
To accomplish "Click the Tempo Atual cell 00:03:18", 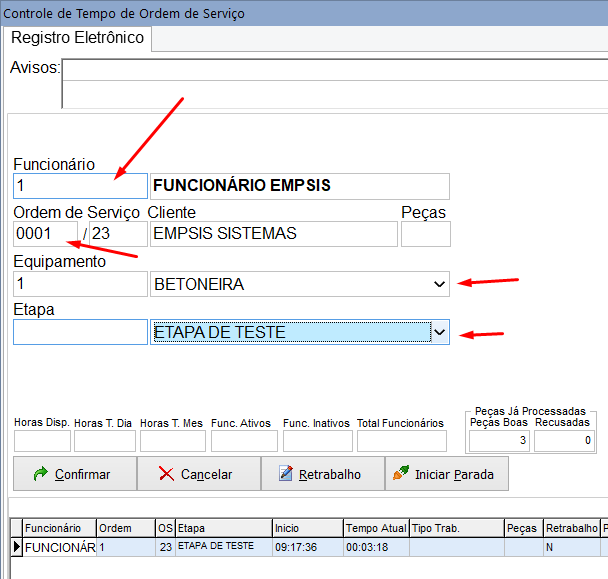I will coord(377,547).
